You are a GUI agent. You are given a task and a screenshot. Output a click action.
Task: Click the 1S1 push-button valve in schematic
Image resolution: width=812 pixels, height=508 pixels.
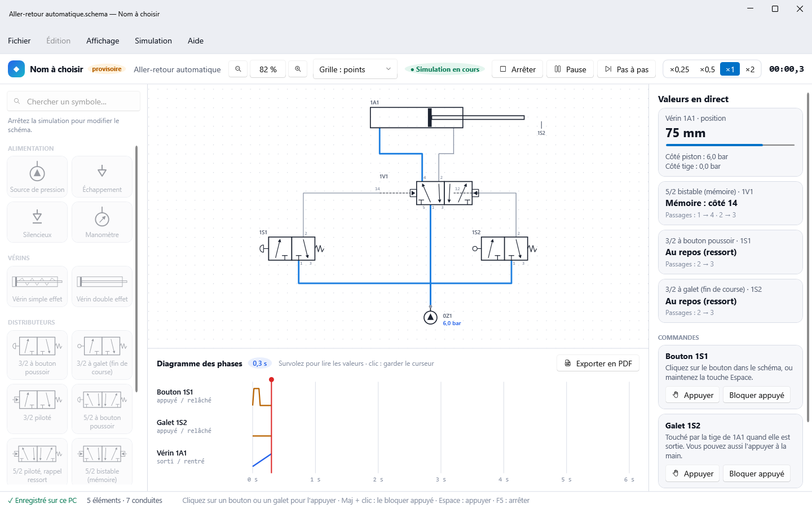click(292, 248)
